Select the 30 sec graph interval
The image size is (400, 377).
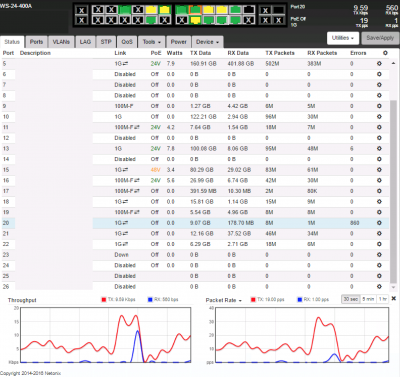click(351, 299)
